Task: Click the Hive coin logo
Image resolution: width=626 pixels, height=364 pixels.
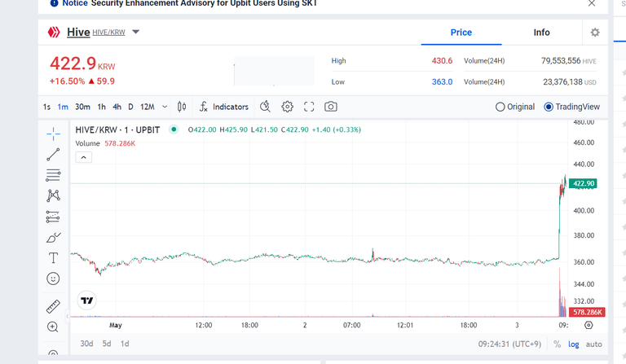Action: 54,32
